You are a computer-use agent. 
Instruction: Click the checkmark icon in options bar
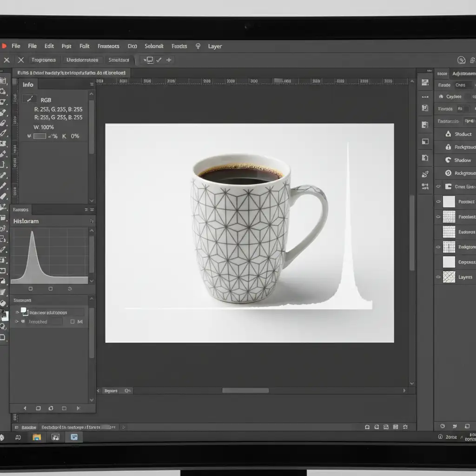159,59
